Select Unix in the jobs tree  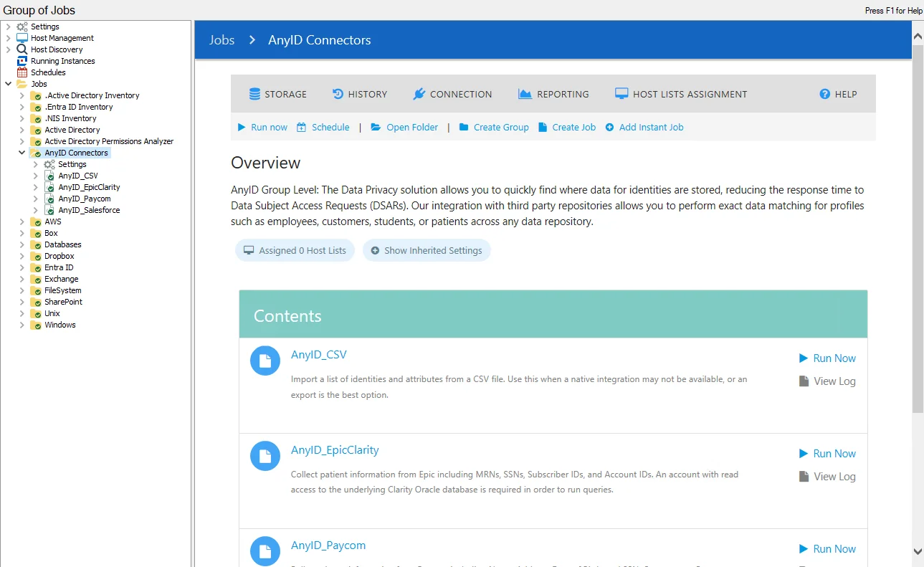click(x=52, y=313)
